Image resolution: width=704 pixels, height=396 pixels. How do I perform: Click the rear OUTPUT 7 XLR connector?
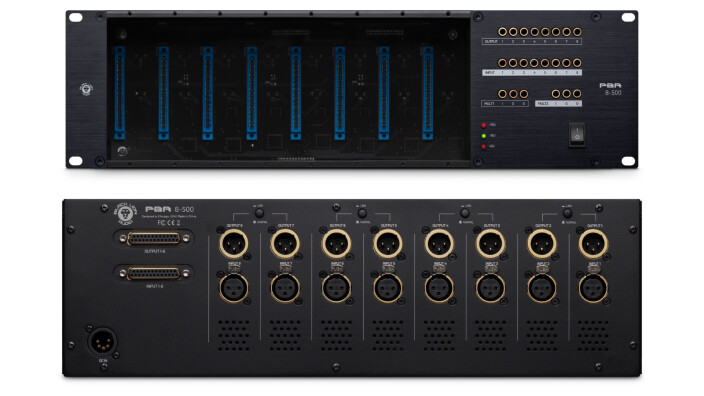pyautogui.click(x=285, y=244)
